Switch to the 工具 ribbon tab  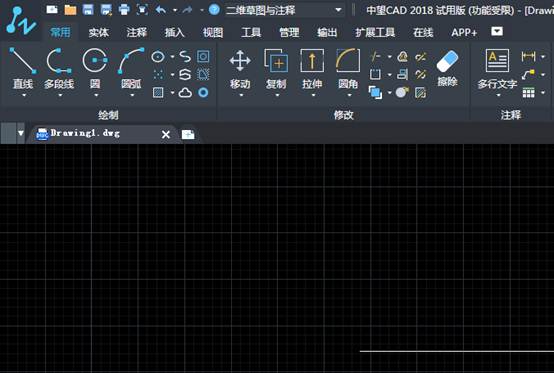(x=251, y=33)
